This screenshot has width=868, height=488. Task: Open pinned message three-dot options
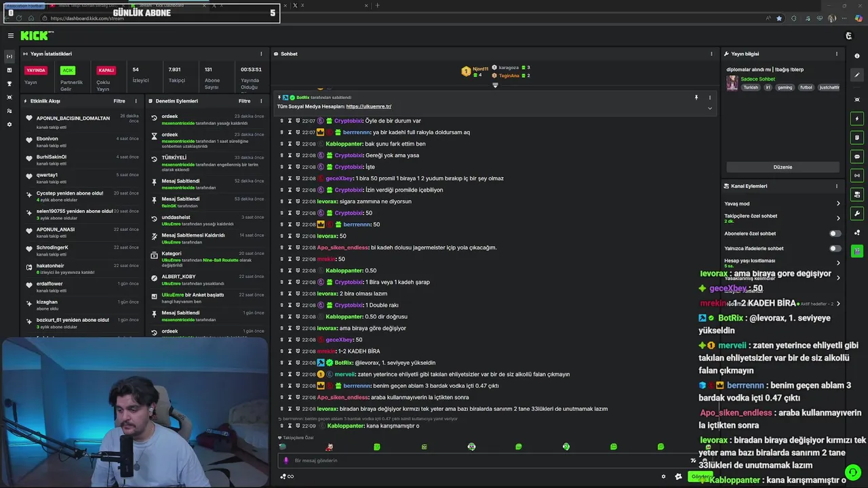[x=710, y=98]
